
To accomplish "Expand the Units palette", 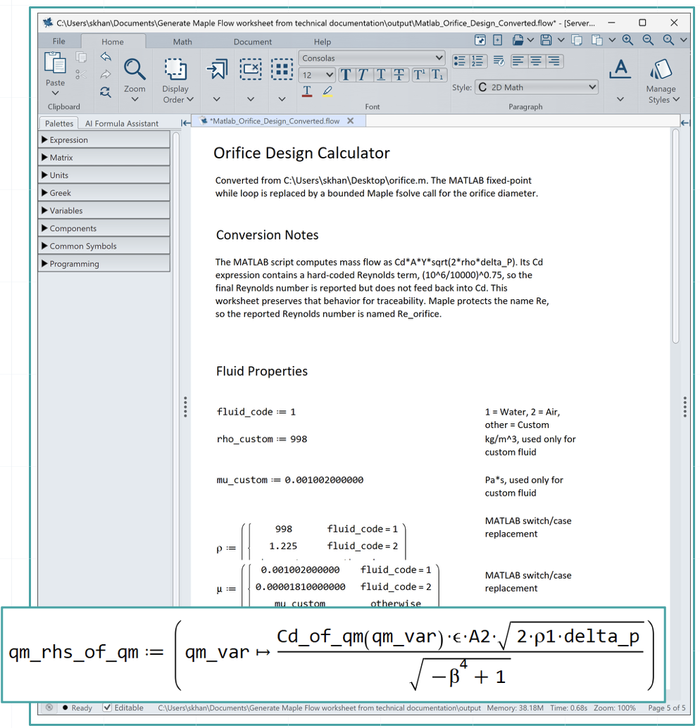I will click(x=104, y=175).
